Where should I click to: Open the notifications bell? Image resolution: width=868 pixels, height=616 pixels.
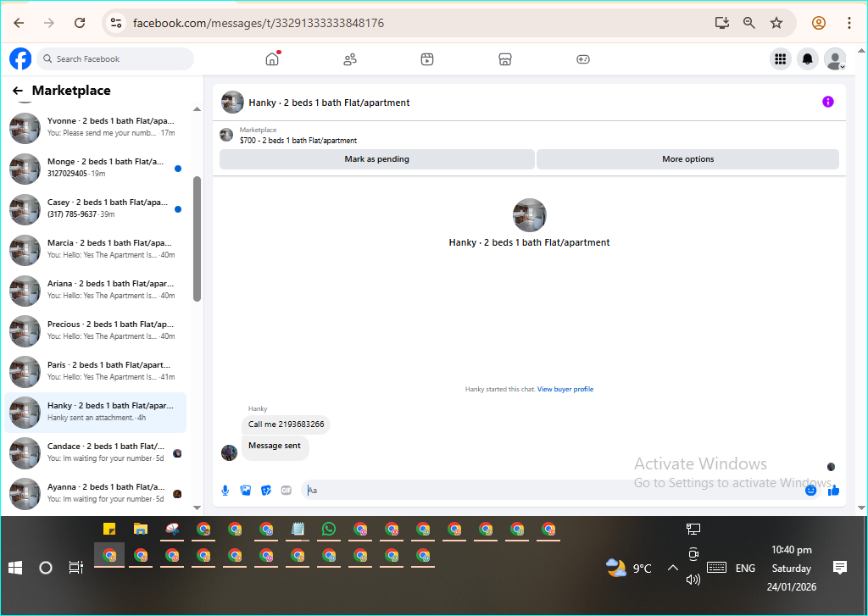(x=808, y=58)
